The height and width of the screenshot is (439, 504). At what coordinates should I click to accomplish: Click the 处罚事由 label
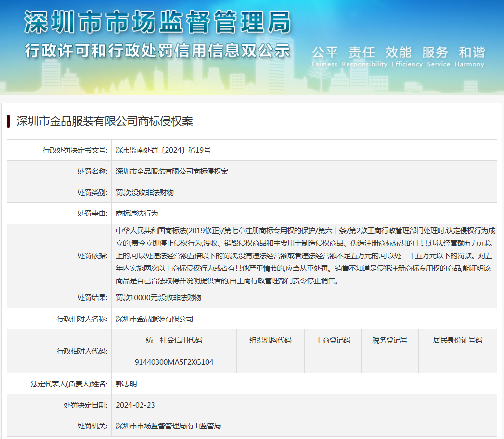tap(92, 213)
